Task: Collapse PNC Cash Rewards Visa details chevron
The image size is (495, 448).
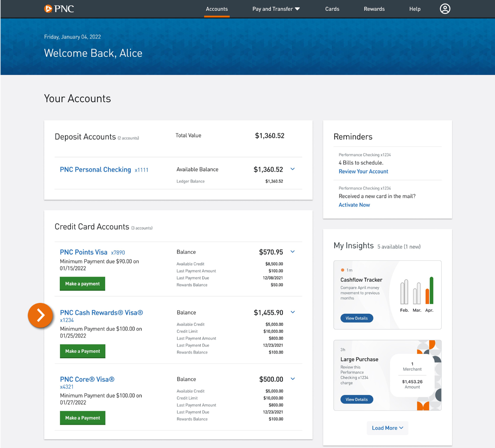Action: [293, 312]
